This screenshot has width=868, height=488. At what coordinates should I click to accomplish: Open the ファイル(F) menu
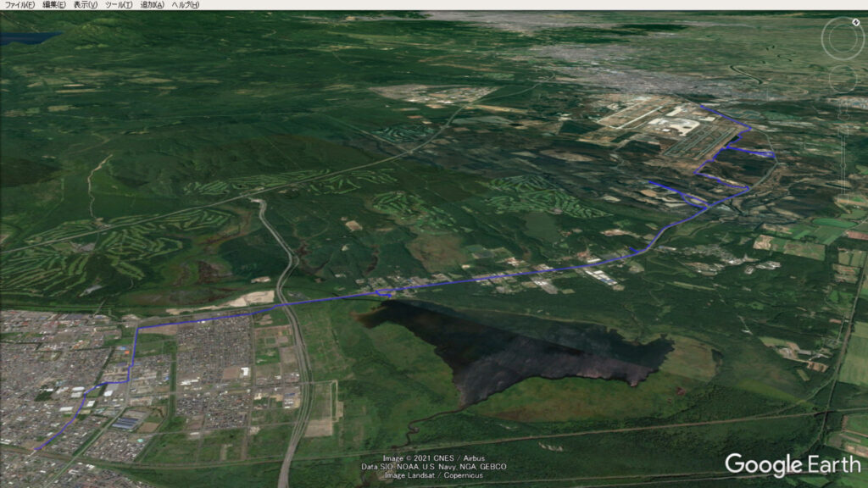coord(20,5)
